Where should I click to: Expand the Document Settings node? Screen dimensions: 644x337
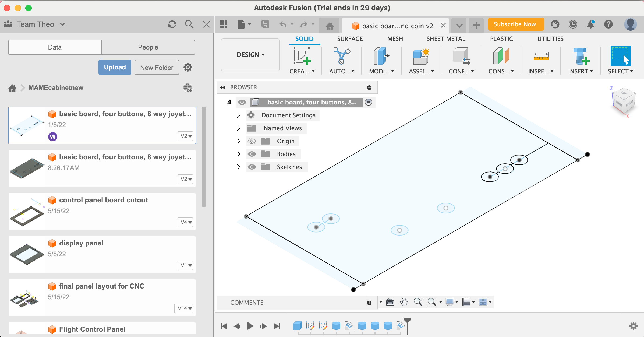click(x=238, y=115)
